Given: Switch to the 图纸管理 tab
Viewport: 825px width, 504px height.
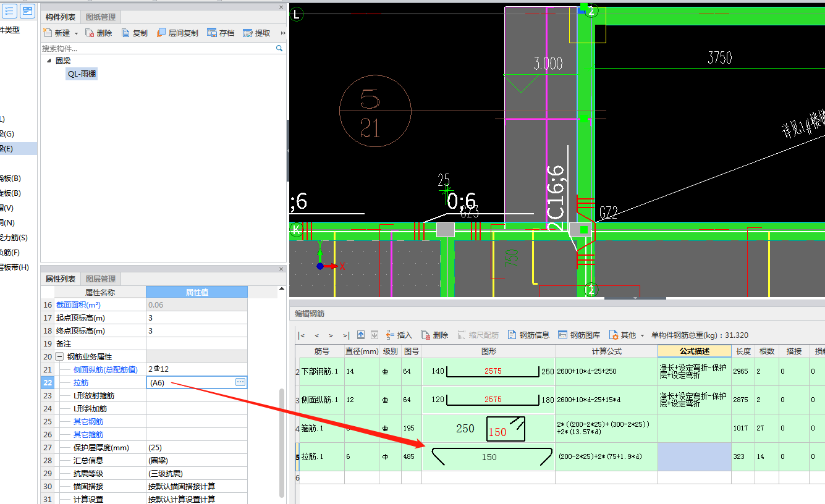Looking at the screenshot, I should [101, 17].
